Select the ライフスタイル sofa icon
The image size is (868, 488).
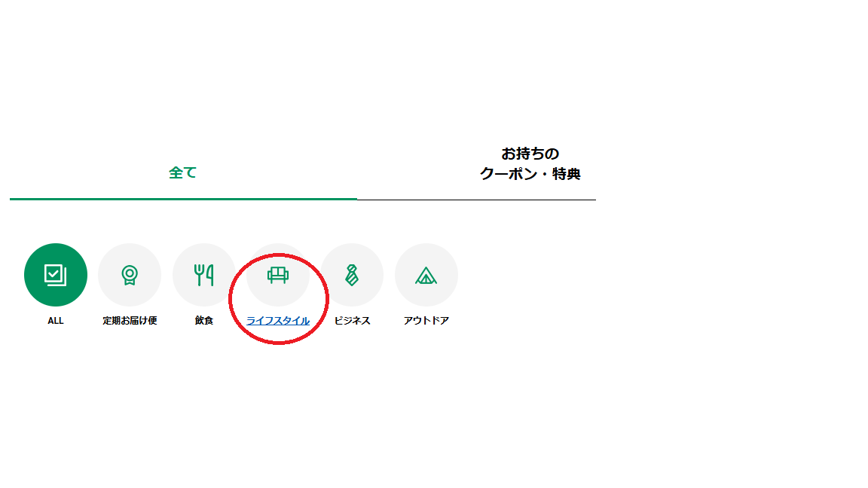(x=278, y=275)
